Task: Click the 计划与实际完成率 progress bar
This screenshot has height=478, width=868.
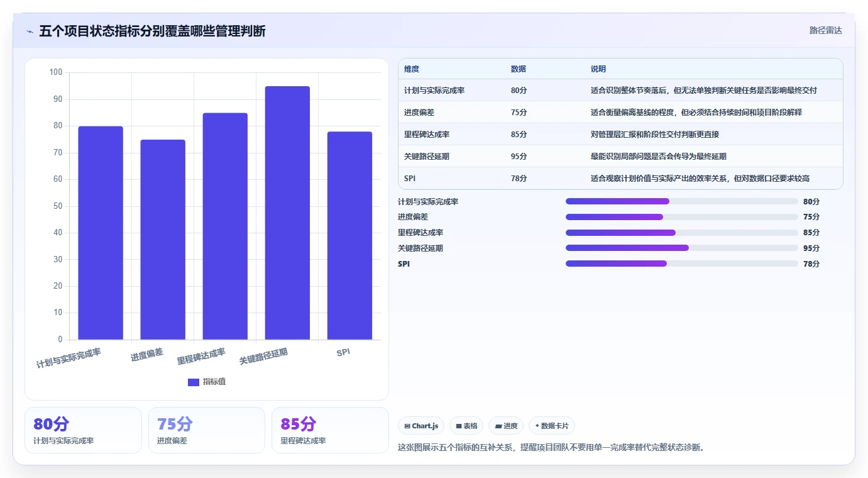Action: tap(682, 201)
